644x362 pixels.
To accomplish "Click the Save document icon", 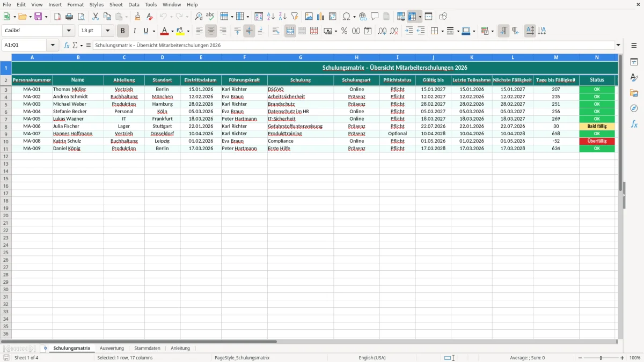I will [38, 17].
